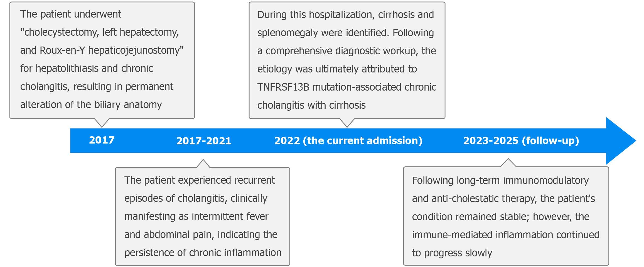
Task: Click the "to progress slowly" text line
Action: click(x=452, y=253)
